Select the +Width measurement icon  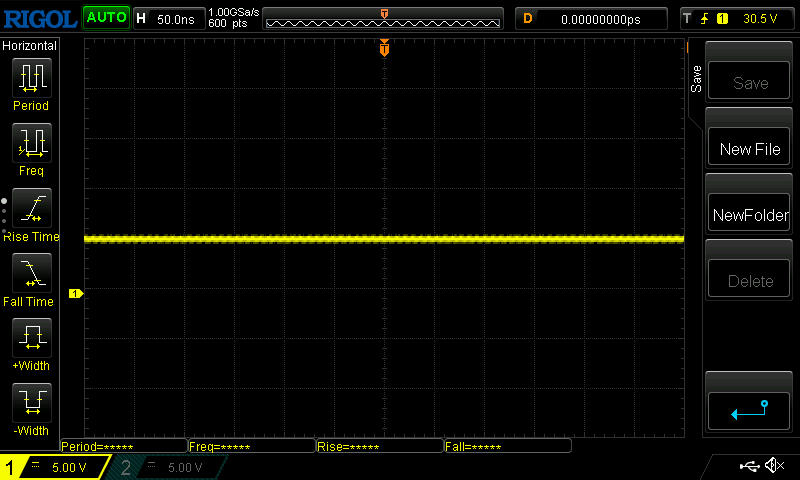(x=31, y=338)
